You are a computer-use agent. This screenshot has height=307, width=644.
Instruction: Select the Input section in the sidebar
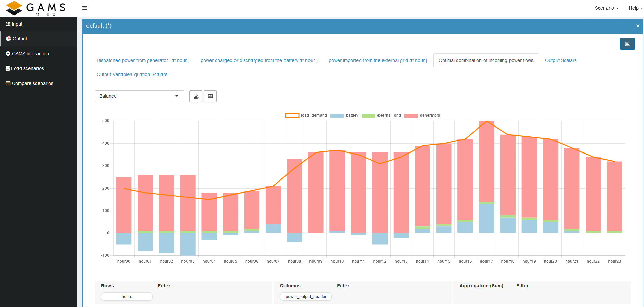16,24
